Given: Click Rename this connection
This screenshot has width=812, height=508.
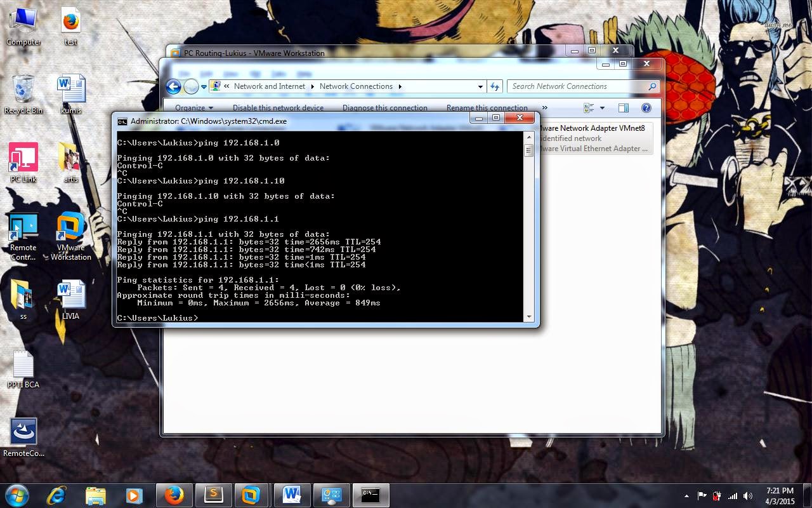Looking at the screenshot, I should pos(487,108).
